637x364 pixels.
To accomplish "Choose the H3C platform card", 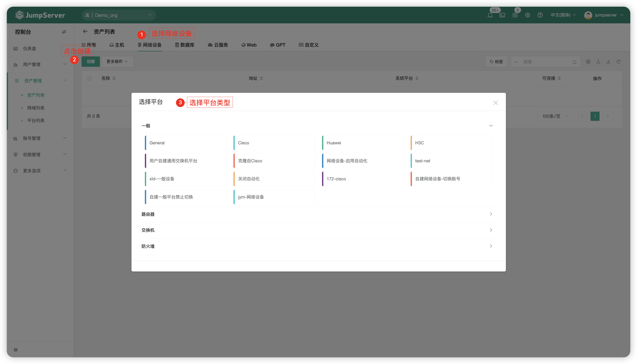I will coord(451,143).
